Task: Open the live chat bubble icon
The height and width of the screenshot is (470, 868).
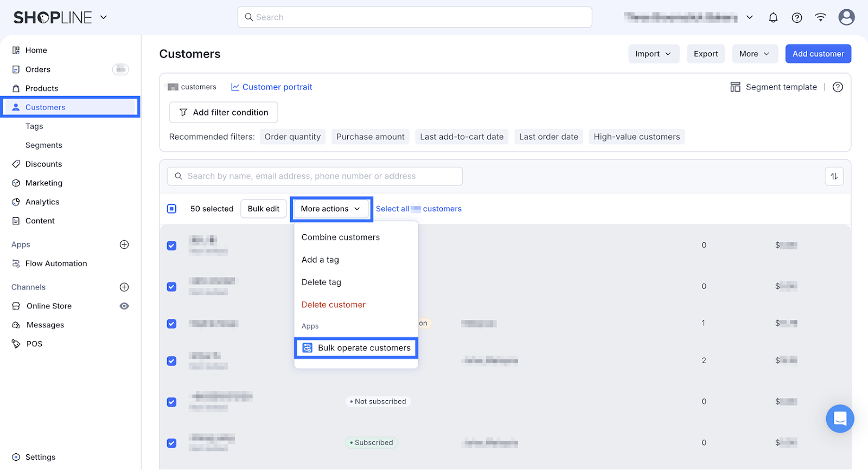Action: [x=840, y=419]
